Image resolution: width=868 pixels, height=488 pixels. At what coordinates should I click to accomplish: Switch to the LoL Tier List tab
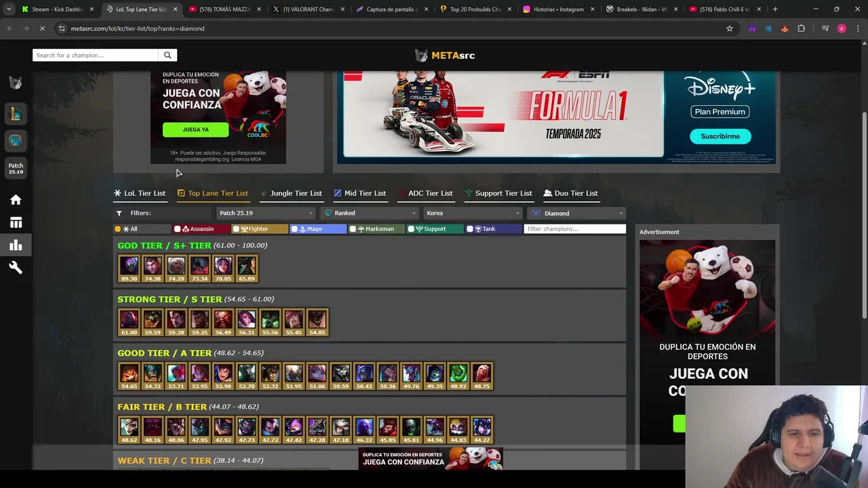[140, 193]
